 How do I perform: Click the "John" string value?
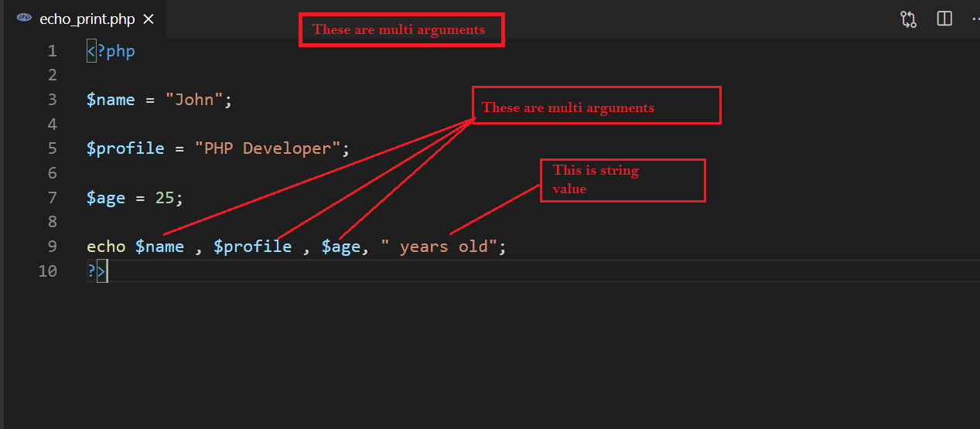[193, 100]
